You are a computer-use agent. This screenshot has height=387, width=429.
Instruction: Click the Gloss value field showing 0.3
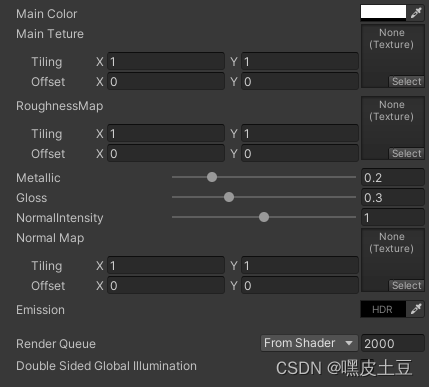pyautogui.click(x=393, y=198)
